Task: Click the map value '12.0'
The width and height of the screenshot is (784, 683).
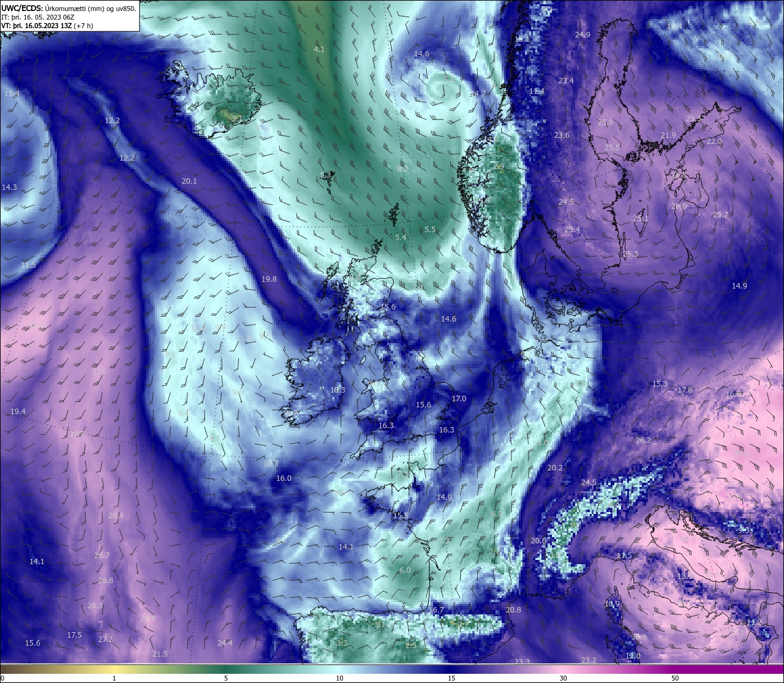Action: point(633,656)
